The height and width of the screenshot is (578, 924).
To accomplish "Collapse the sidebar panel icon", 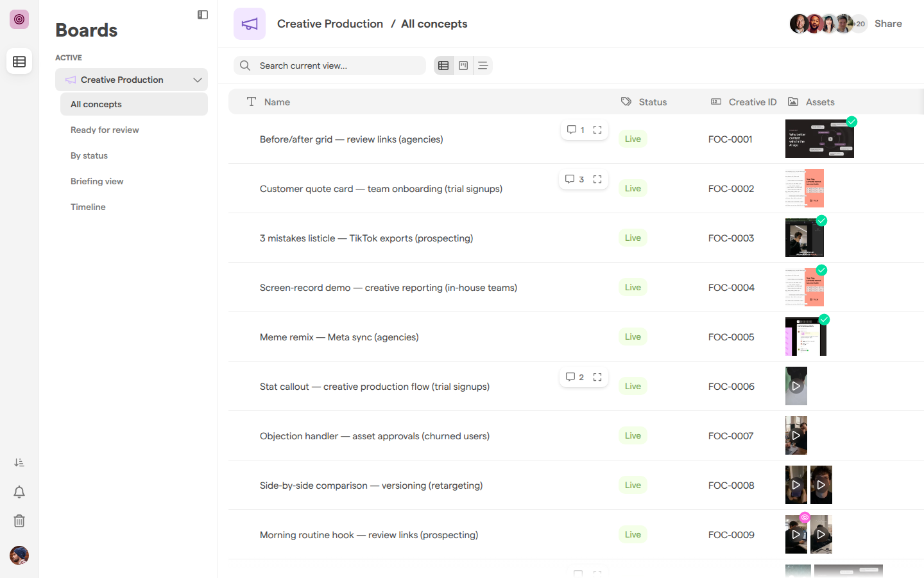I will click(x=203, y=15).
